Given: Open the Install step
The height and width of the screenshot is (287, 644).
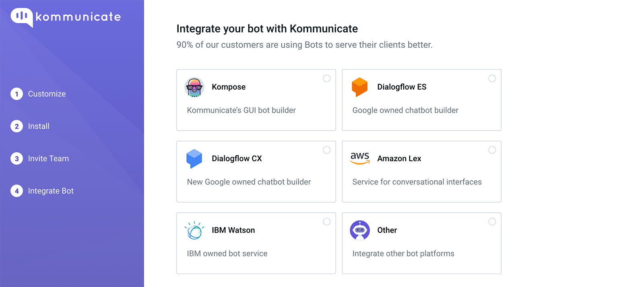Looking at the screenshot, I should (x=39, y=126).
